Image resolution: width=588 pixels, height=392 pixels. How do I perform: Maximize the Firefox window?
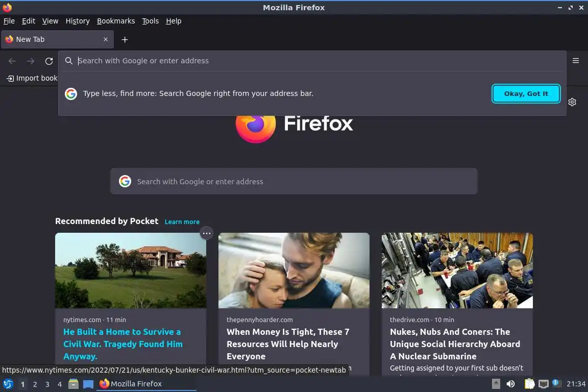pos(570,8)
